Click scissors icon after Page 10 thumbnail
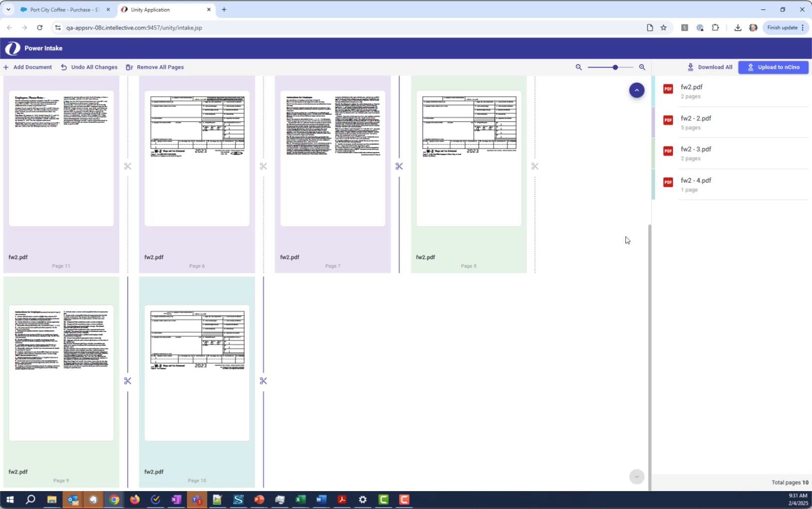The image size is (812, 509). [x=263, y=381]
